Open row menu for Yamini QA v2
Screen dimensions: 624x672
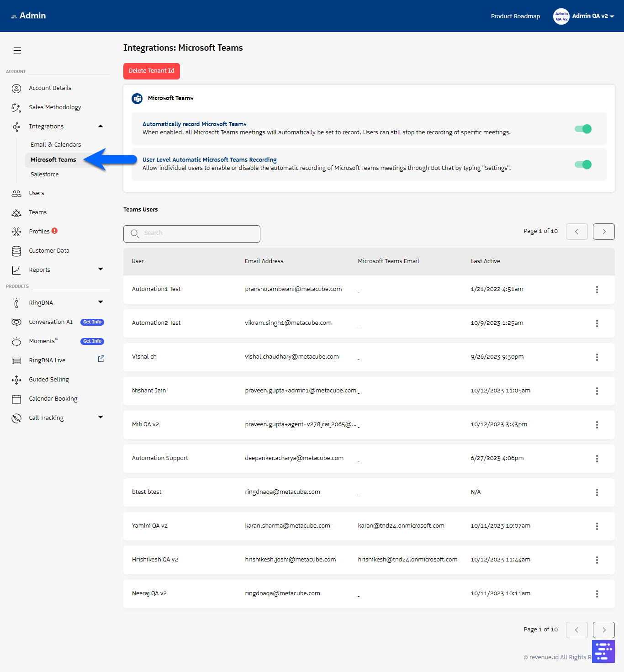[597, 526]
